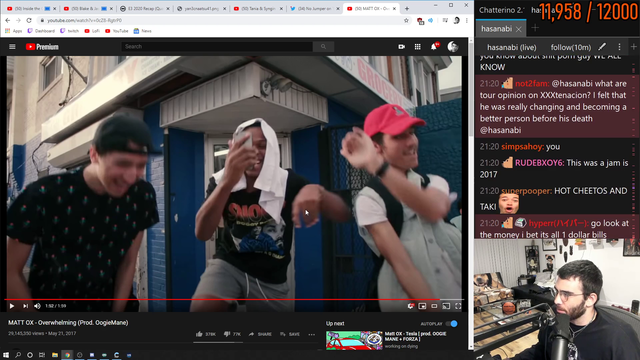Save the video to a playlist
This screenshot has height=360, width=640.
tap(290, 334)
